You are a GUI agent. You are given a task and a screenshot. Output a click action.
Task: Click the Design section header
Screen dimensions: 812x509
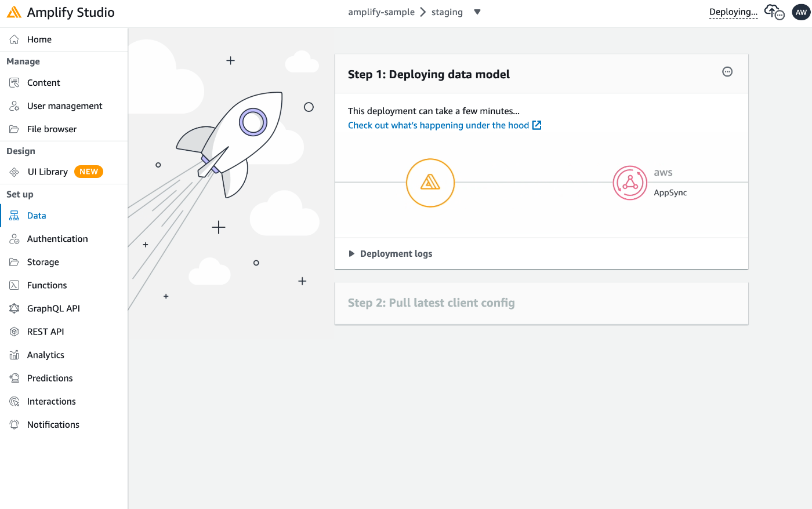point(21,151)
